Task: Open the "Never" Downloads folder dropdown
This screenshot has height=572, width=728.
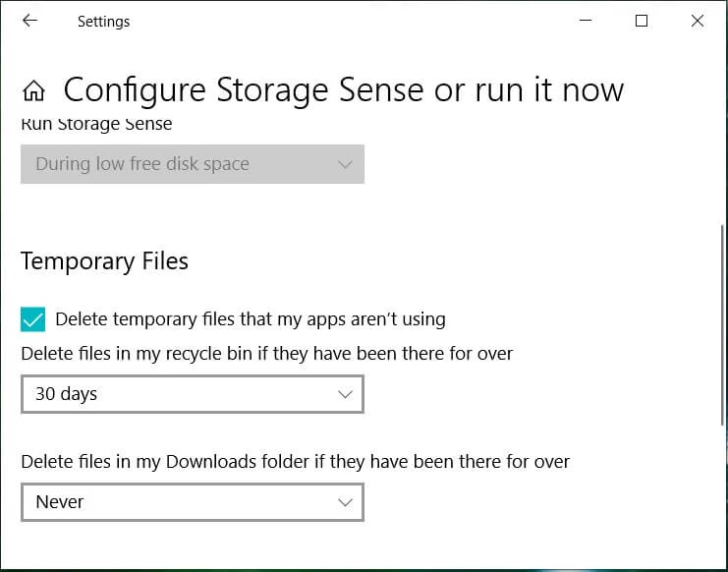Action: (x=192, y=502)
